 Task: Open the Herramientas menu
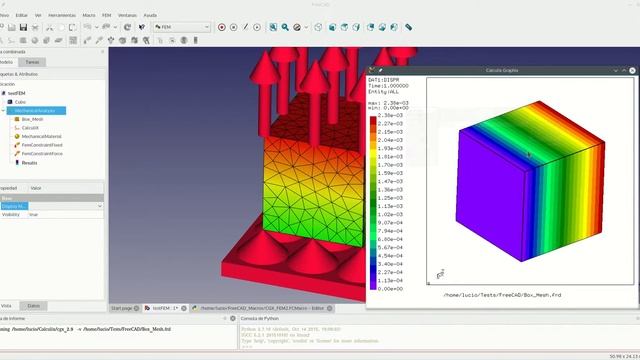62,15
